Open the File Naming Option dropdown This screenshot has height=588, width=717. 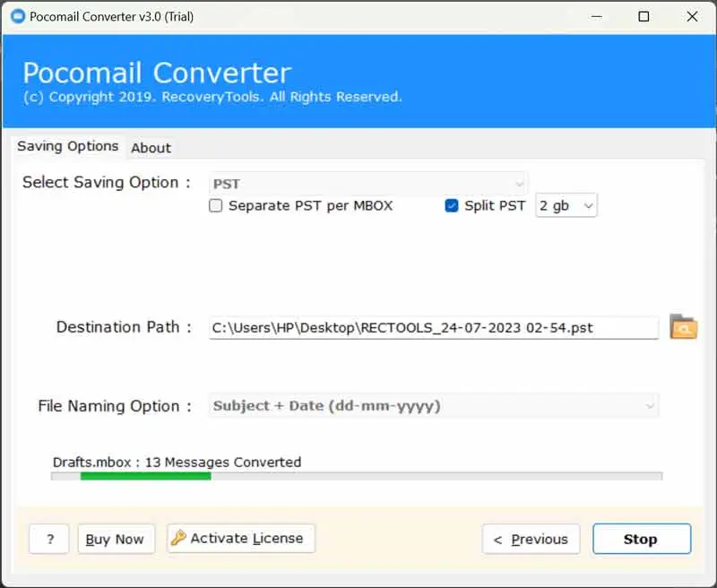tap(434, 406)
